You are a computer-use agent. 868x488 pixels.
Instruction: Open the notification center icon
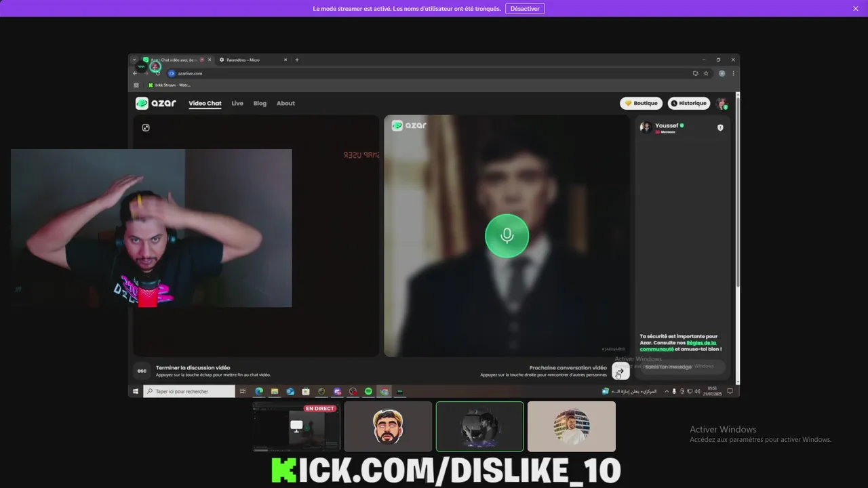(730, 391)
